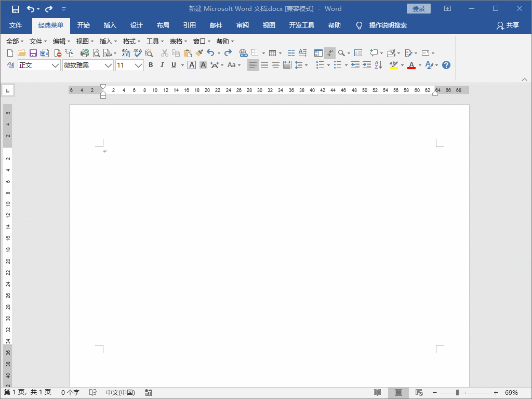Apply character border icon
Screen dimensions: 532x399
pos(192,65)
